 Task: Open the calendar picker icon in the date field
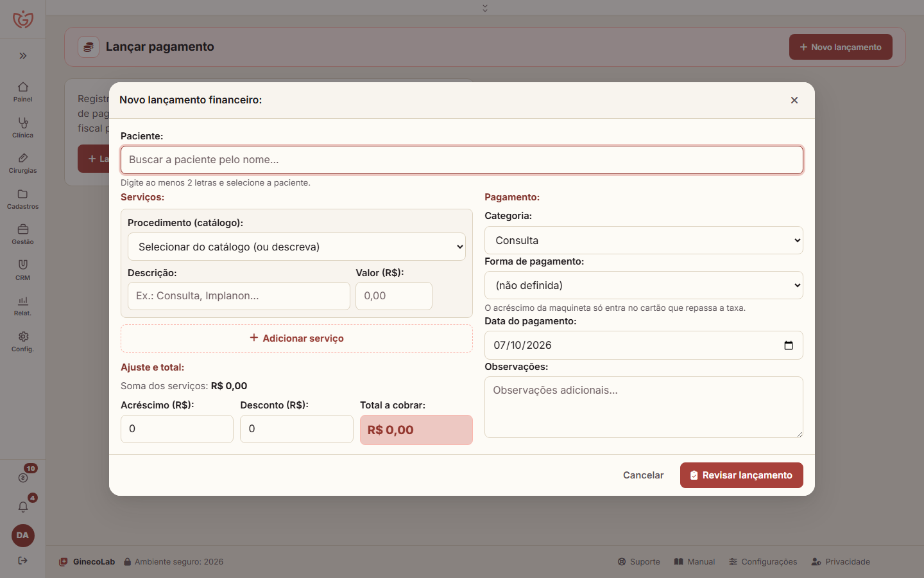tap(789, 346)
